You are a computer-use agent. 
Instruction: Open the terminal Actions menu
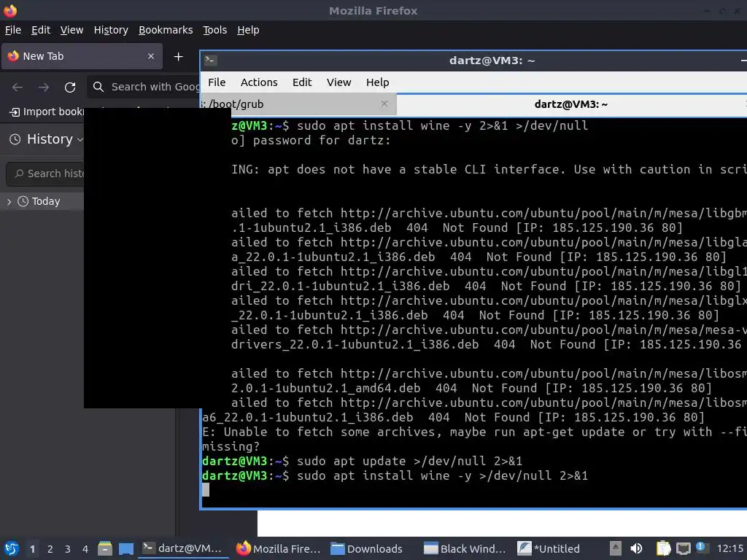(x=259, y=82)
